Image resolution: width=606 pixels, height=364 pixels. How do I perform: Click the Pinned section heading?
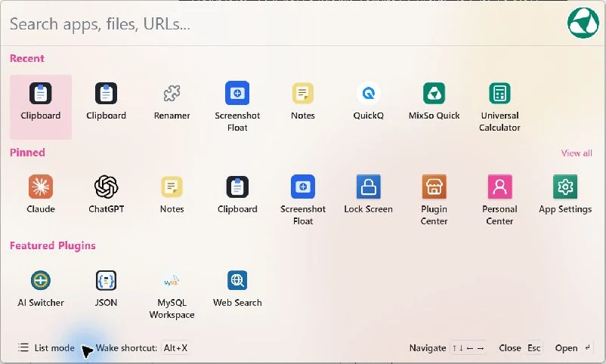tap(27, 153)
